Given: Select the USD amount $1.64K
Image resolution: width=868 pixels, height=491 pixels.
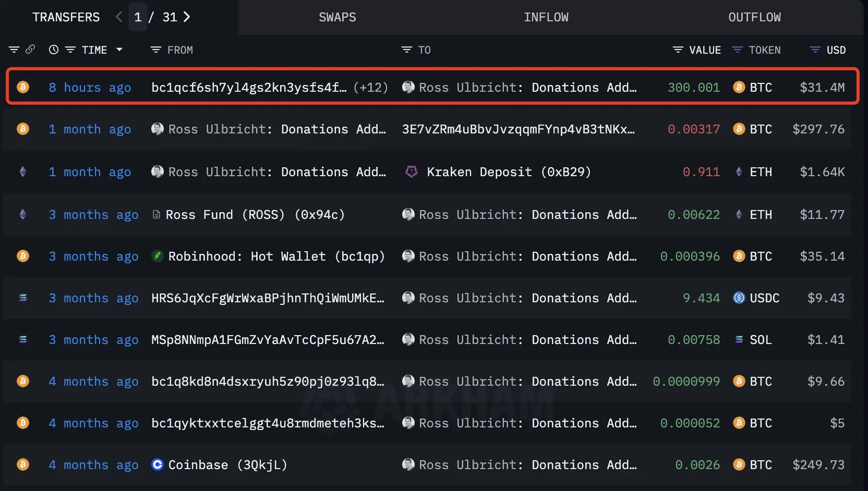Looking at the screenshot, I should [822, 171].
